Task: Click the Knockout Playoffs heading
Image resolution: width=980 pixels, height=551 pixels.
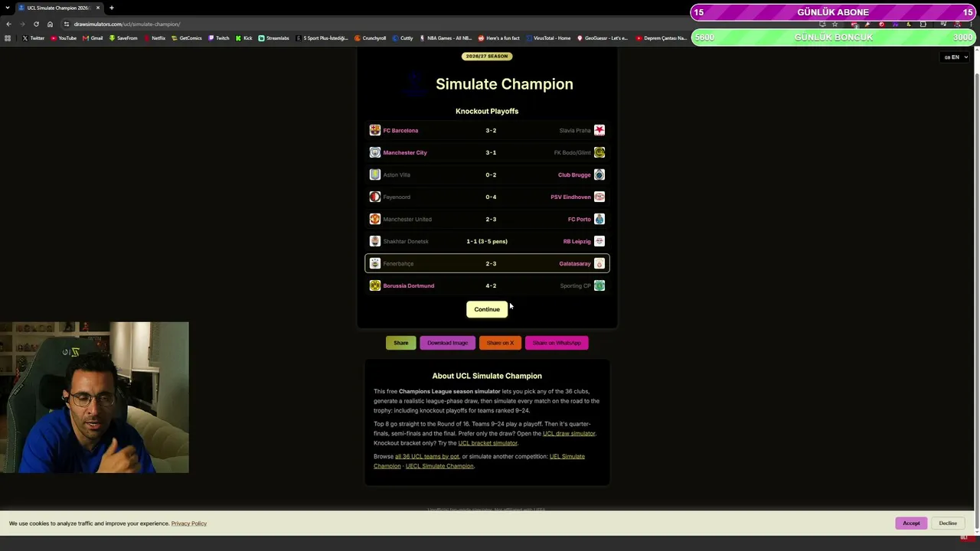Action: [487, 111]
